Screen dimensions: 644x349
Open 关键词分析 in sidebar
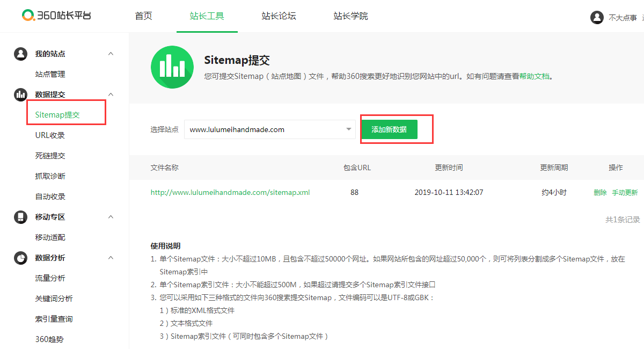pyautogui.click(x=54, y=299)
